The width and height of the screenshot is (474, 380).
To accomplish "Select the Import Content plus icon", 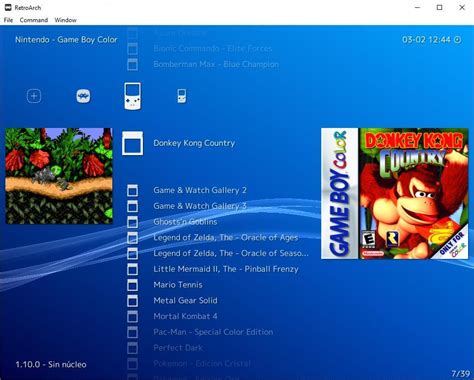I will point(34,96).
